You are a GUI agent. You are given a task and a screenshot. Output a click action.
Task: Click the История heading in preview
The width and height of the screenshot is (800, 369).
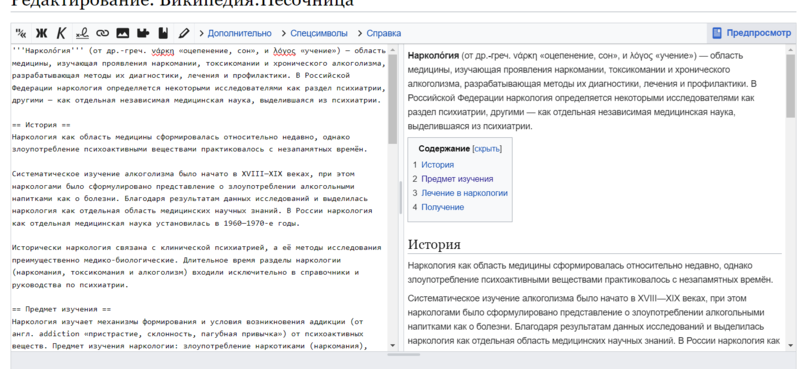434,244
